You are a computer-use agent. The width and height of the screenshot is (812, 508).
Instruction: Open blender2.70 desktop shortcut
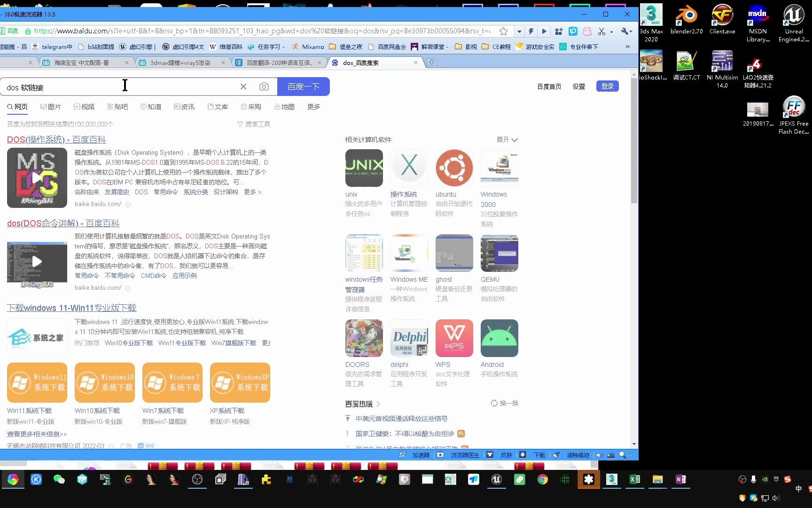(687, 19)
